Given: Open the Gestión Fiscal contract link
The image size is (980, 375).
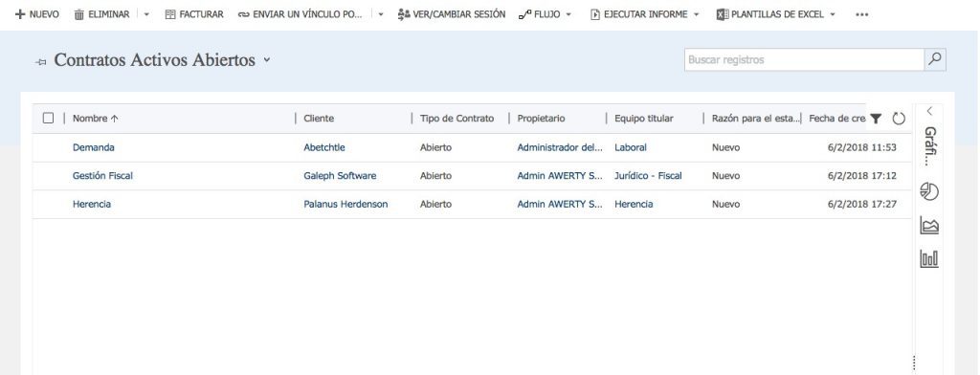Looking at the screenshot, I should point(102,176).
